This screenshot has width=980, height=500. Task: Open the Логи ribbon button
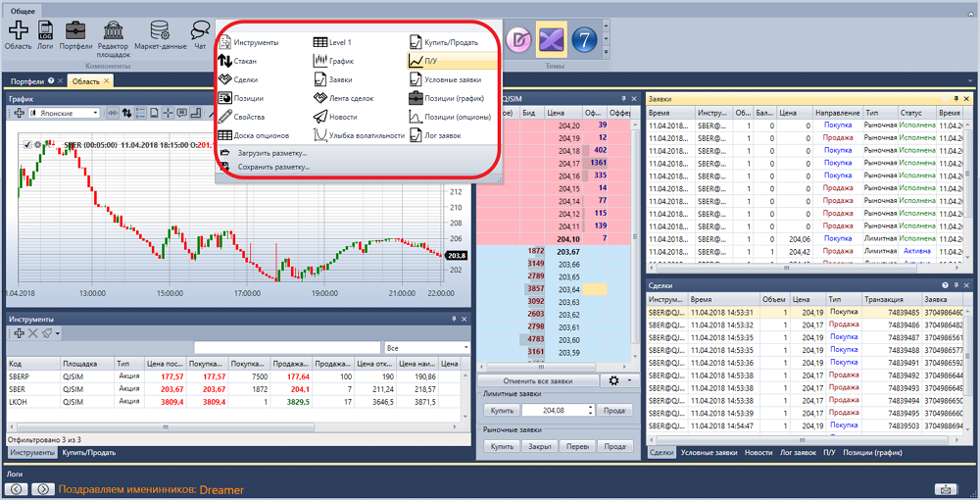pyautogui.click(x=45, y=35)
